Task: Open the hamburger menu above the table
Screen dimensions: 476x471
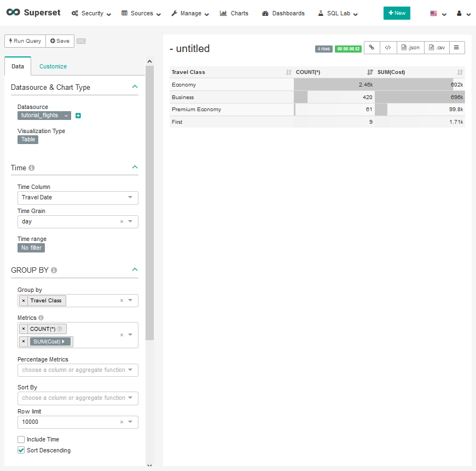Action: 456,48
